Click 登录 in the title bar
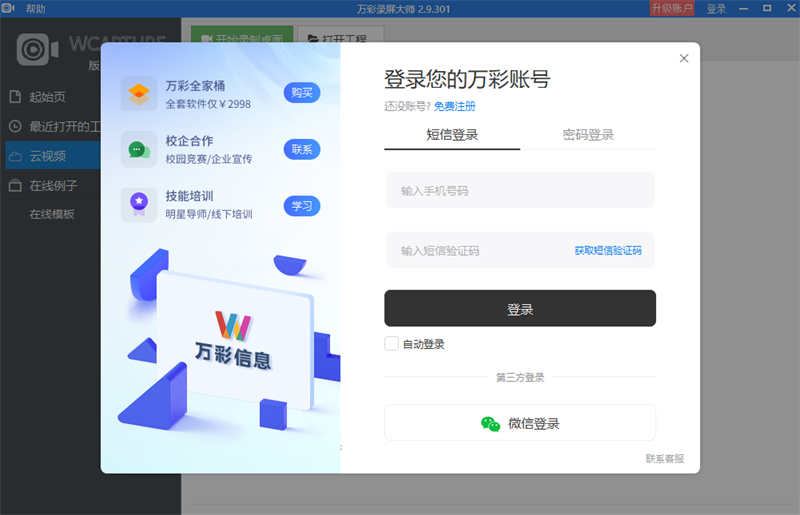800x515 pixels. pyautogui.click(x=716, y=9)
